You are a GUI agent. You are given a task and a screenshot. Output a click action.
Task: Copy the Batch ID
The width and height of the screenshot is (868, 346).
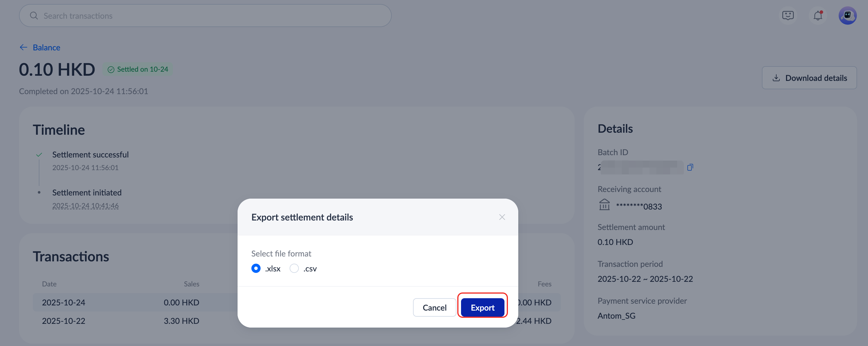click(x=690, y=167)
